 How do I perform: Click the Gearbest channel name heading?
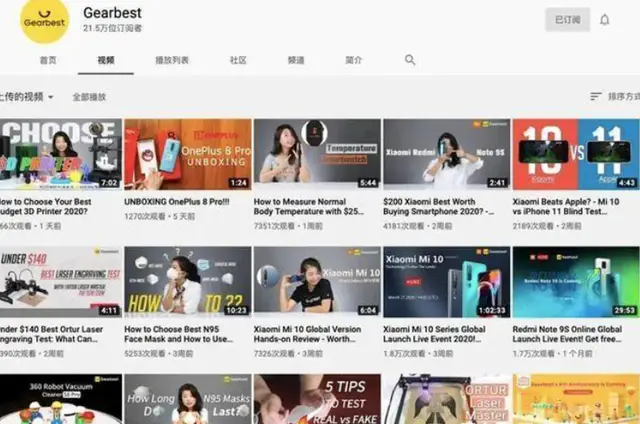(x=112, y=13)
